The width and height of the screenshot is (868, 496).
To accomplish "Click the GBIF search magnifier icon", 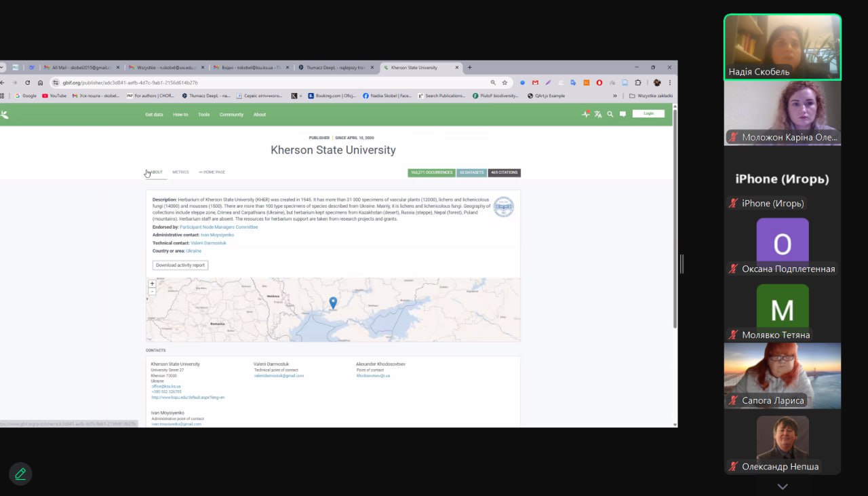I will [610, 114].
